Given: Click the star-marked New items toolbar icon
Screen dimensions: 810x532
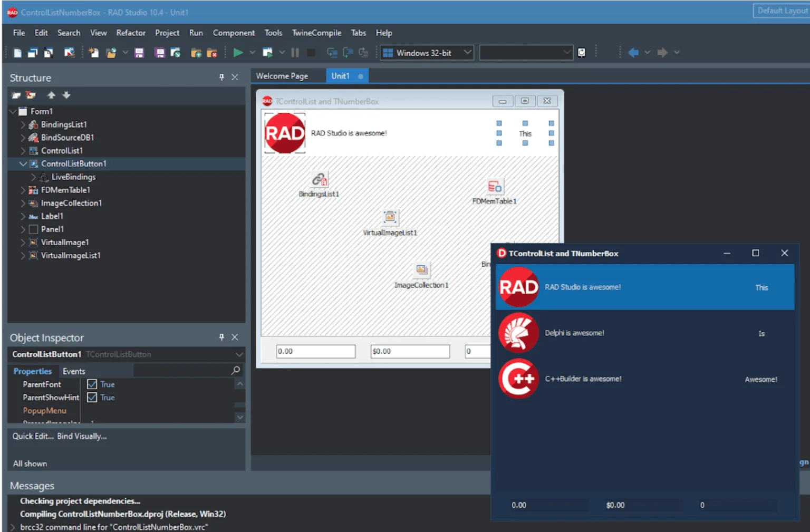Looking at the screenshot, I should click(94, 53).
